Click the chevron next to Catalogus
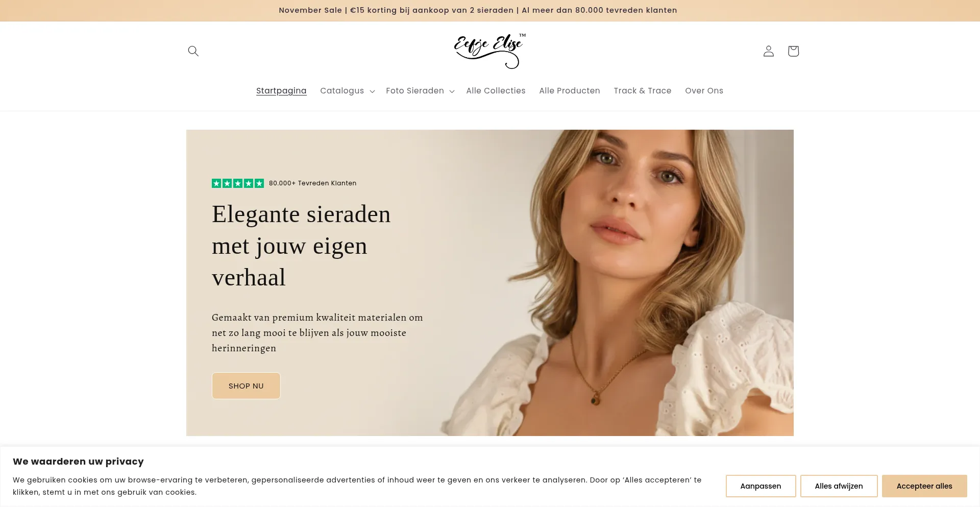 pyautogui.click(x=372, y=91)
